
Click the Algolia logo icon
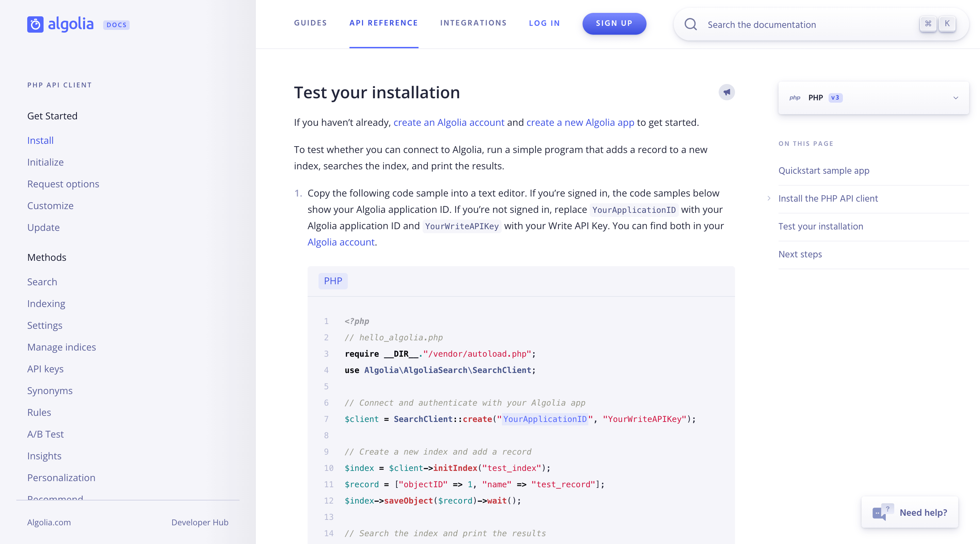(x=35, y=24)
